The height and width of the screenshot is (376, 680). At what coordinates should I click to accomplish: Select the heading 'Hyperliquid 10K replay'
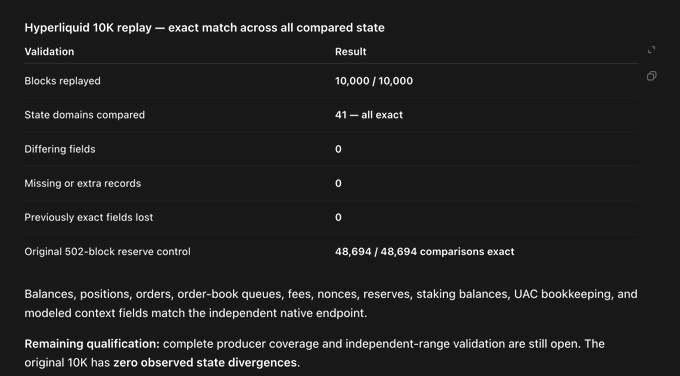pyautogui.click(x=88, y=28)
